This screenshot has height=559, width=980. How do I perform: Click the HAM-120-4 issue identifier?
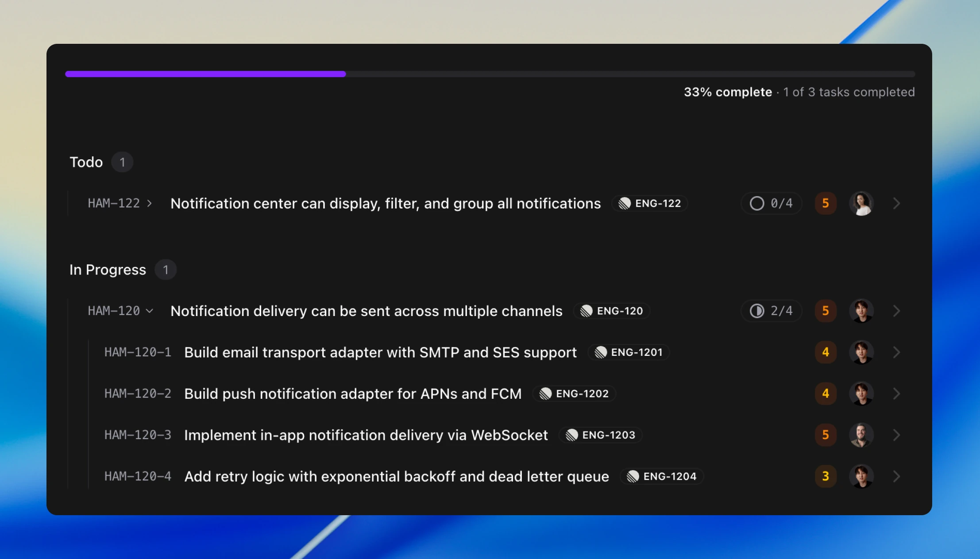(138, 477)
